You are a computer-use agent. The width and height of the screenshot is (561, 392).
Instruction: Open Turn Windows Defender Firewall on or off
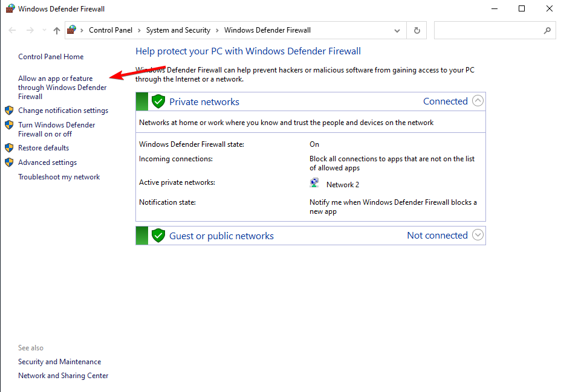tap(57, 129)
